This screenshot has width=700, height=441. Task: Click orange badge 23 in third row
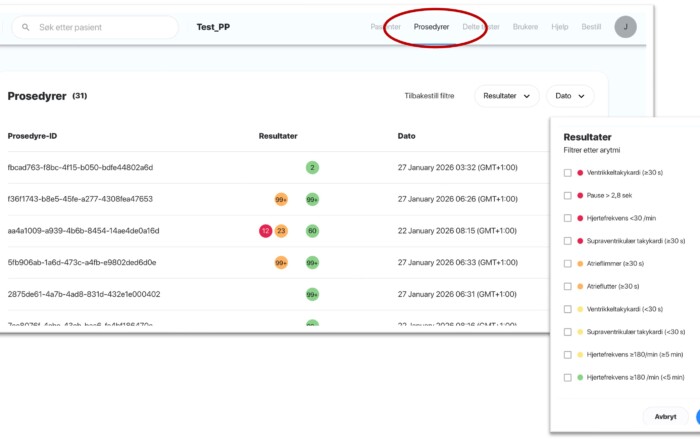coord(281,231)
